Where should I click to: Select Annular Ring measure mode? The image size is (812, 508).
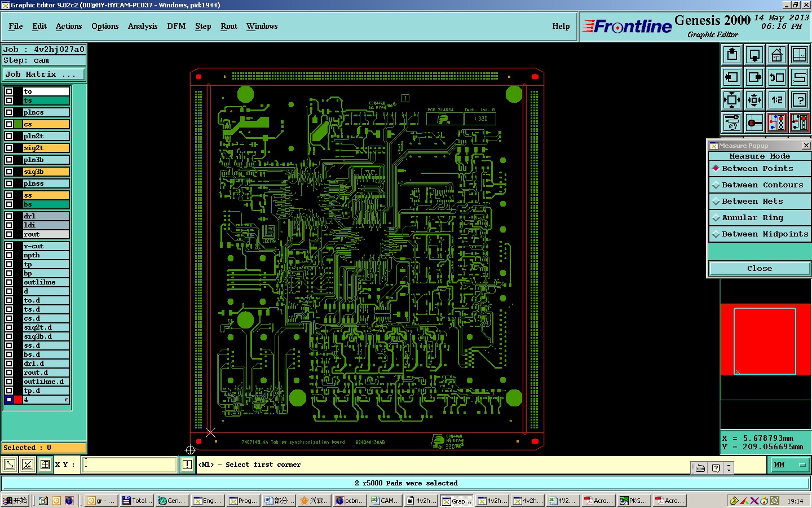[760, 218]
